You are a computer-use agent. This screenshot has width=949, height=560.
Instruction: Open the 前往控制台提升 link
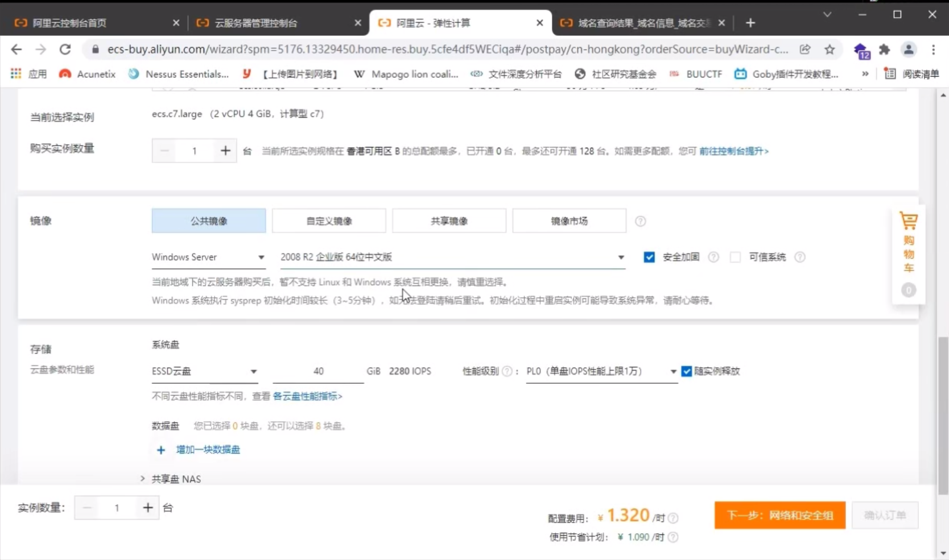tap(734, 151)
